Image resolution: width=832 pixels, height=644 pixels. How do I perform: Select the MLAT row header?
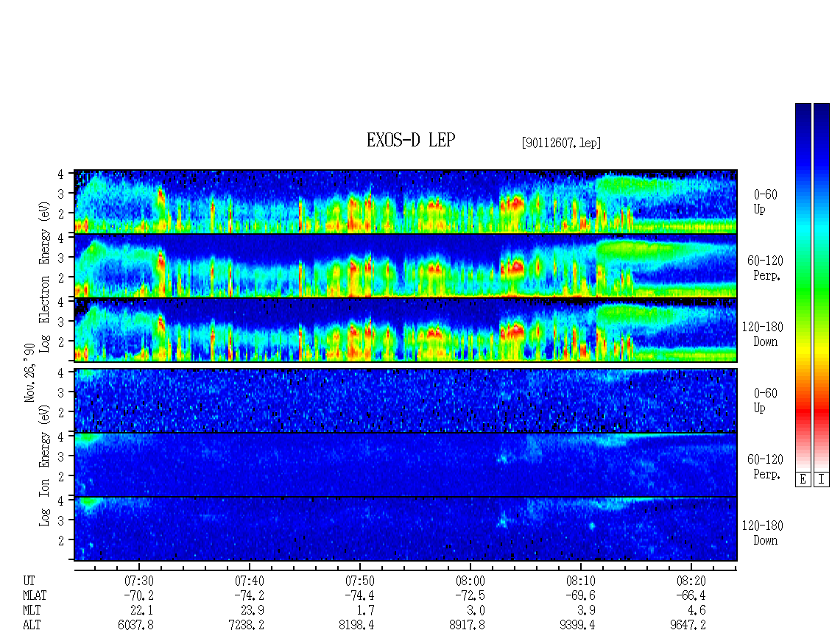pyautogui.click(x=35, y=595)
